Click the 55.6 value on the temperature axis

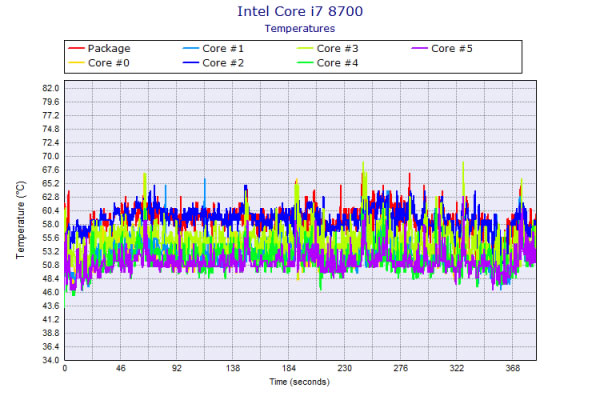(x=51, y=238)
